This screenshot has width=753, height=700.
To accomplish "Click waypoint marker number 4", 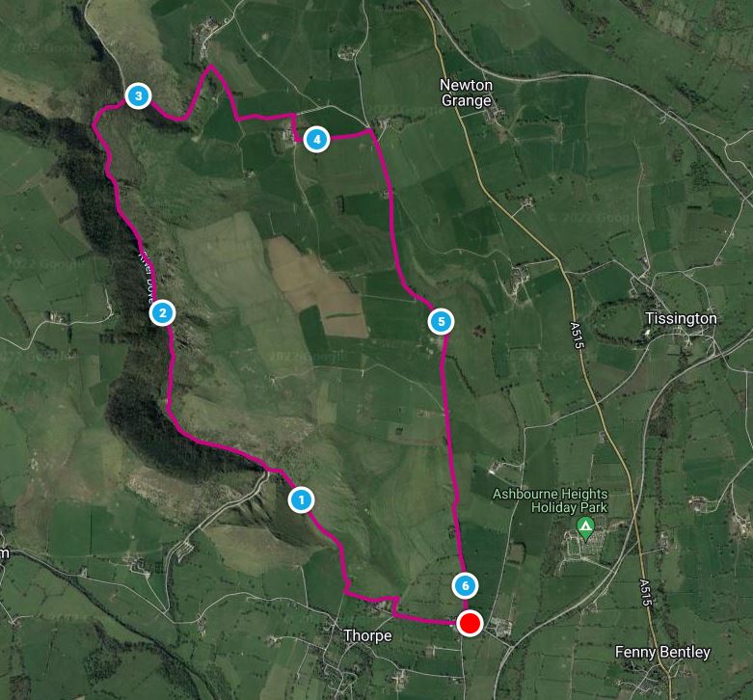I will pos(316,140).
